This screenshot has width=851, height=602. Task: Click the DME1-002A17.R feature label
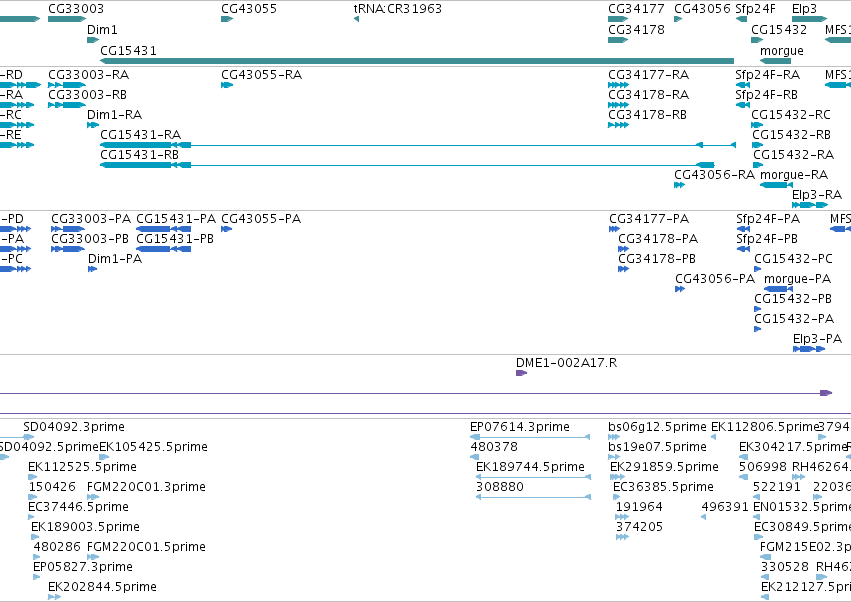tap(567, 362)
